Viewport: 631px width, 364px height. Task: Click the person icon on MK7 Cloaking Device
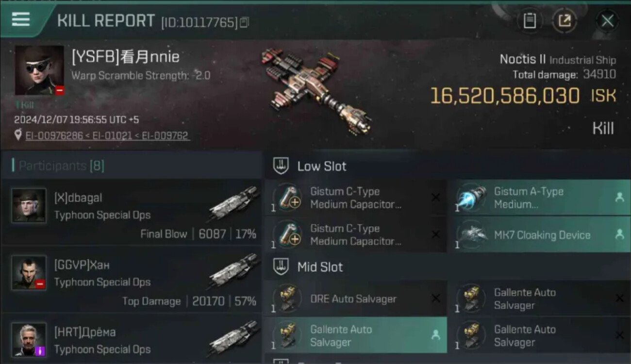point(619,234)
